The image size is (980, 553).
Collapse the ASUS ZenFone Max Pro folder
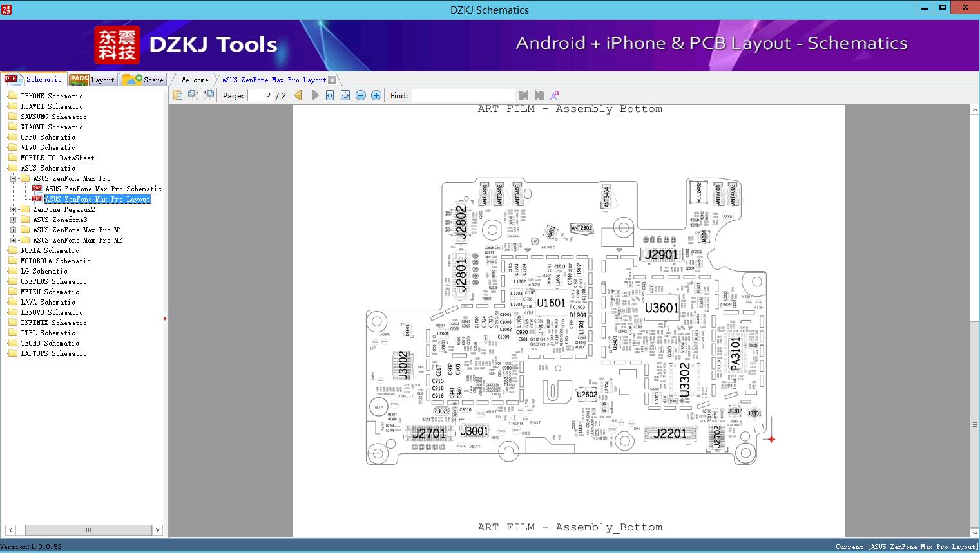tap(13, 178)
